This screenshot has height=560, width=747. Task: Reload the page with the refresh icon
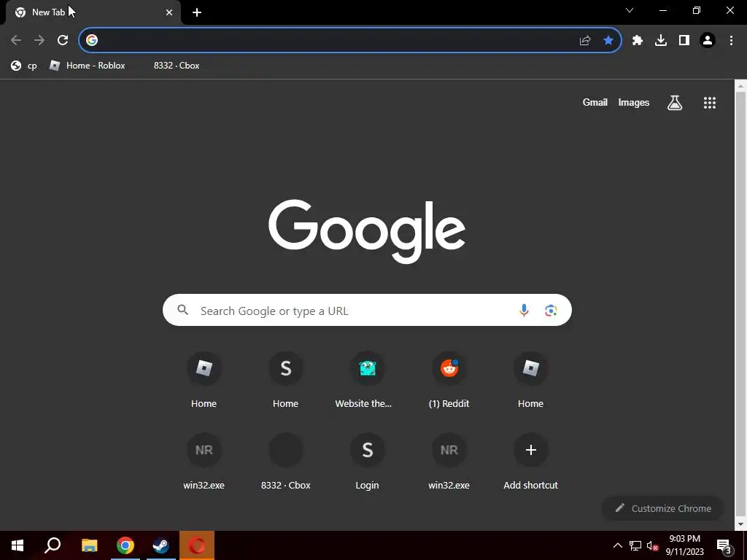(63, 40)
